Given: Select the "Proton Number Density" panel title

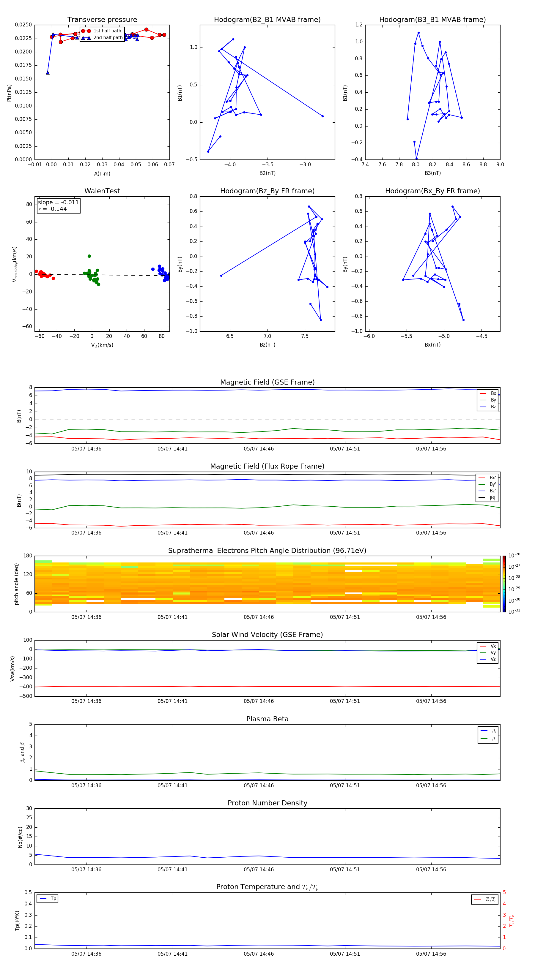Looking at the screenshot, I should [x=267, y=803].
